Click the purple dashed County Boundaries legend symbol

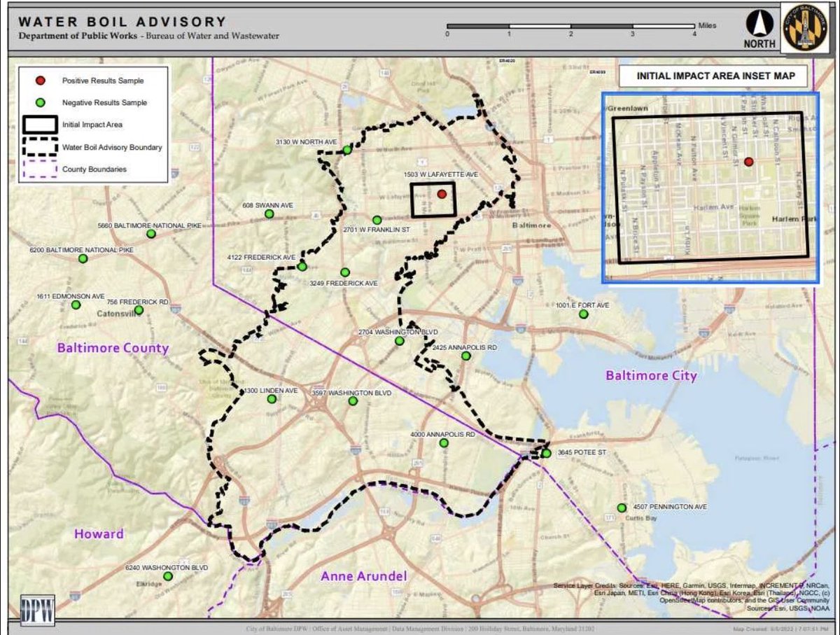tap(41, 169)
